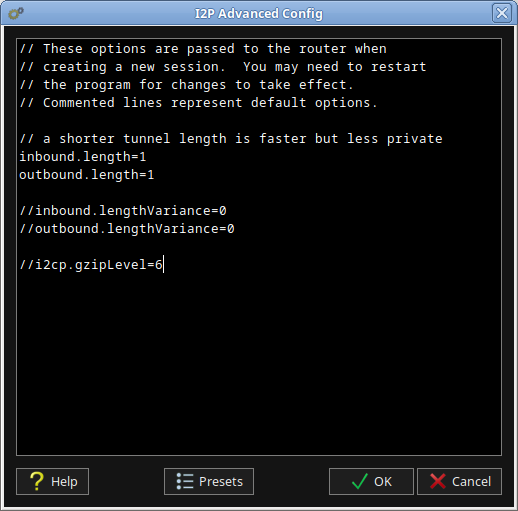Screen dimensions: 518x511
Task: Click the "a shorter tunnel length" comment line
Action: pyautogui.click(x=231, y=139)
